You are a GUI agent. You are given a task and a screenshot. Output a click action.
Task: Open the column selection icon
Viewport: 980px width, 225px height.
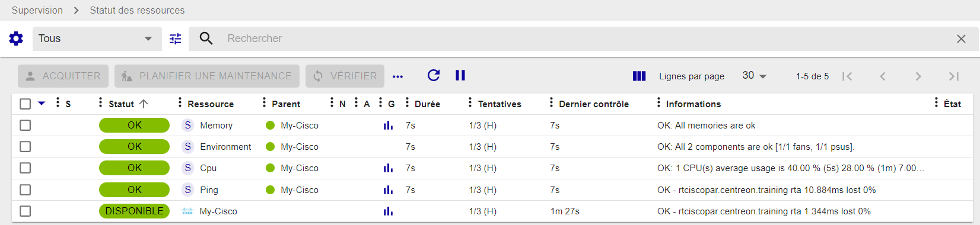[639, 76]
